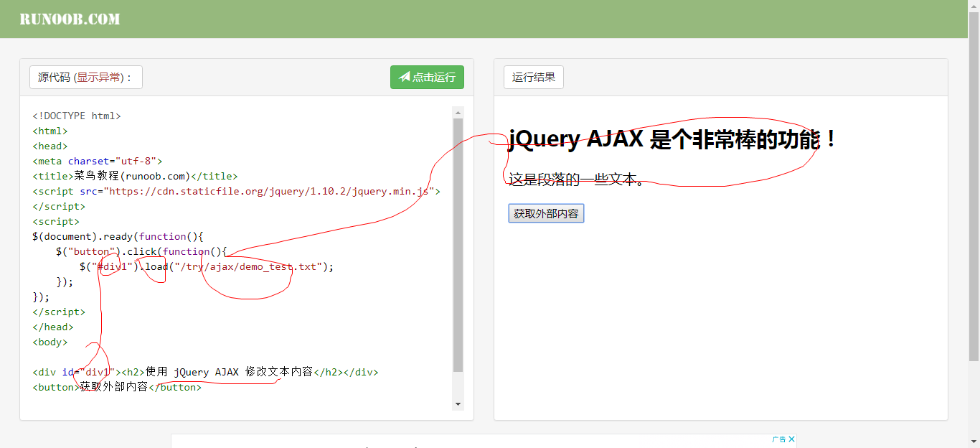Click the meta charset="utf-8" line
The width and height of the screenshot is (980, 448).
pyautogui.click(x=98, y=161)
